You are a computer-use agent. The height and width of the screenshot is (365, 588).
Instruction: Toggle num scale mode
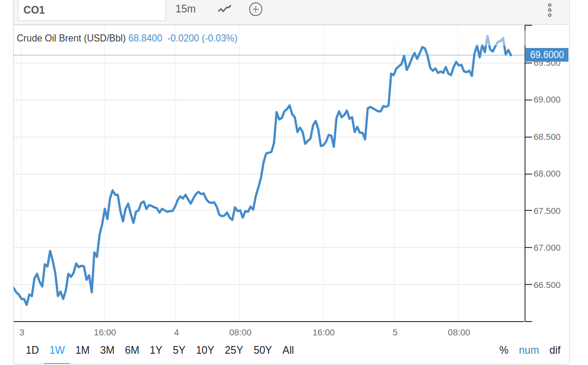(x=529, y=350)
